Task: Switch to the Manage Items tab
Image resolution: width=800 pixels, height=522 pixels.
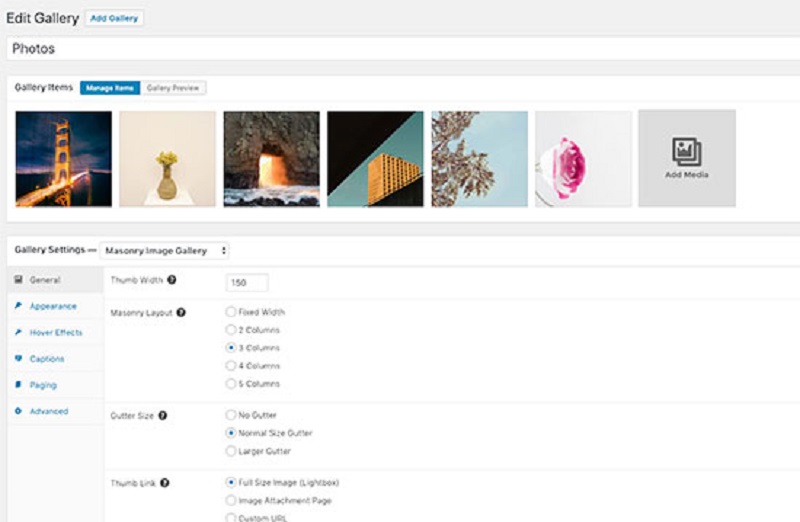Action: [x=110, y=88]
